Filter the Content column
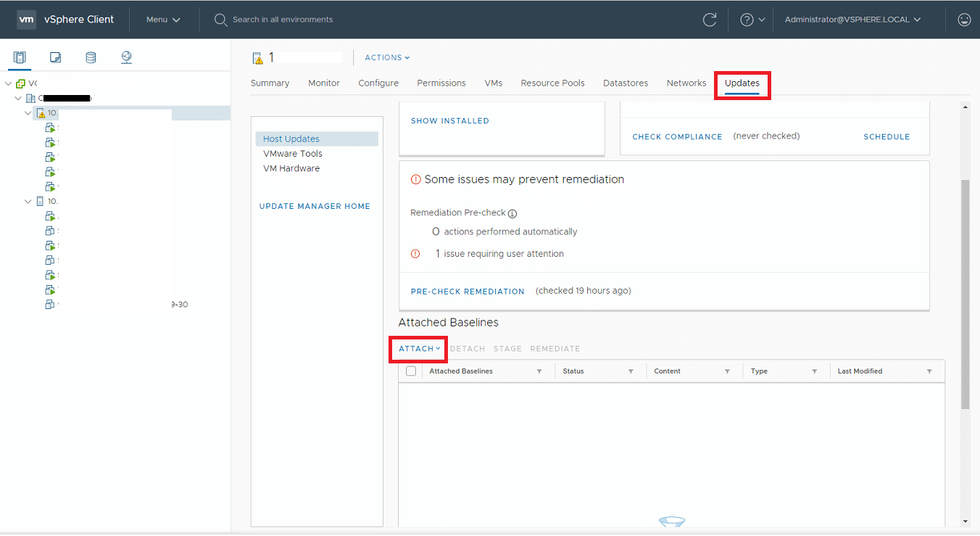This screenshot has height=536, width=980. tap(727, 371)
